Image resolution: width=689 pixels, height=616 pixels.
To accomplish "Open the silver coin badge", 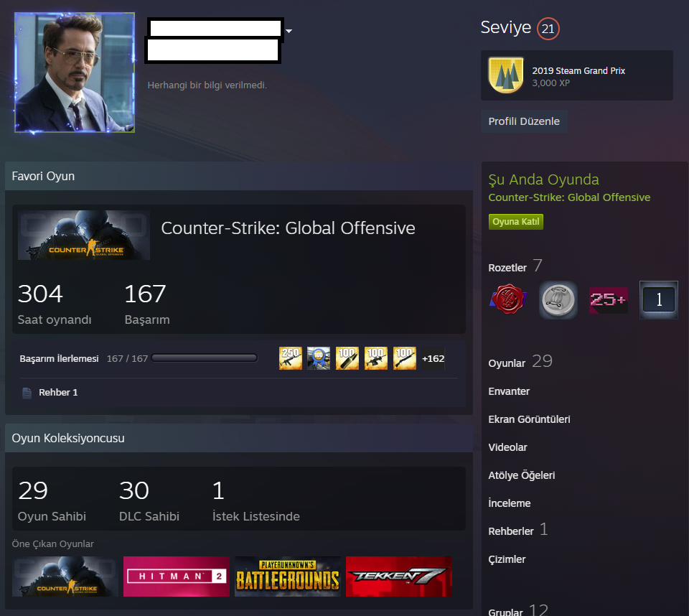I will coord(558,300).
